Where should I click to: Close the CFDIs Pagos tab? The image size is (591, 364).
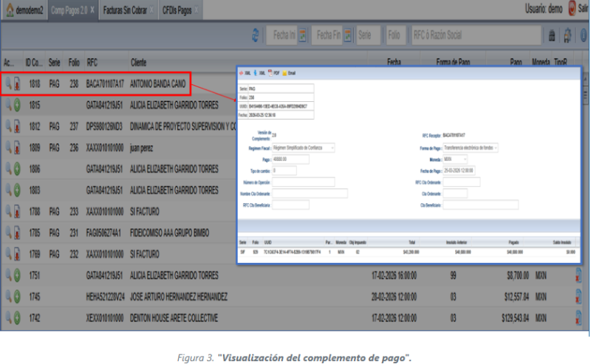pyautogui.click(x=196, y=10)
